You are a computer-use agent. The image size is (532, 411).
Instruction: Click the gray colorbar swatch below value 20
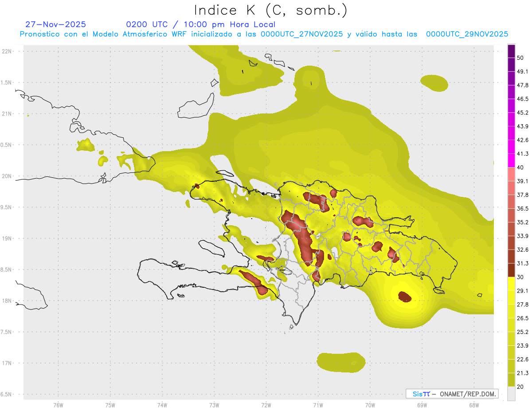coord(511,394)
